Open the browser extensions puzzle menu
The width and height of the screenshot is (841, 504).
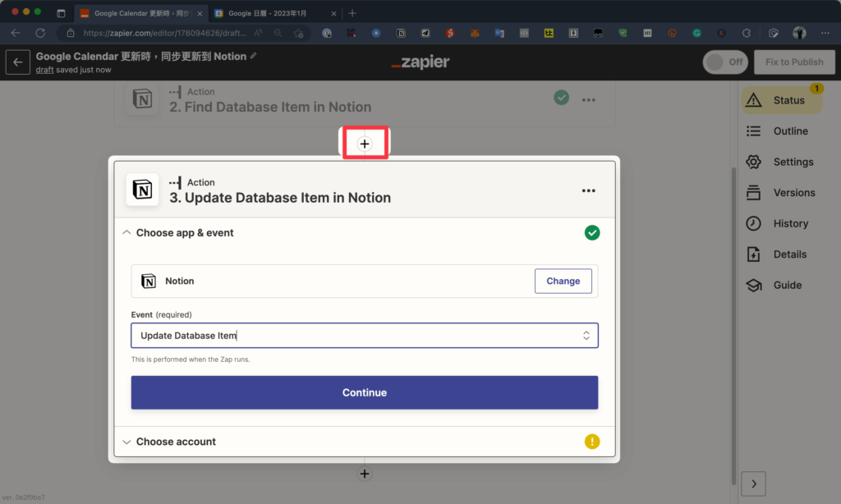[746, 33]
